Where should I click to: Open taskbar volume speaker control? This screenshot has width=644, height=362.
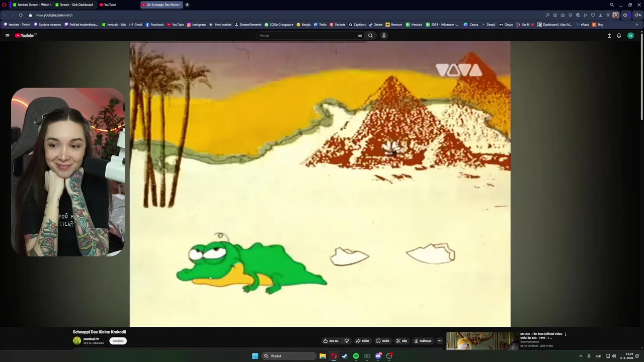pos(614,356)
